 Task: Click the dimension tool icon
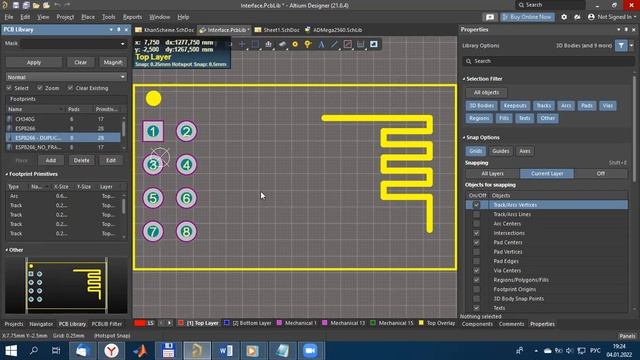pos(360,44)
